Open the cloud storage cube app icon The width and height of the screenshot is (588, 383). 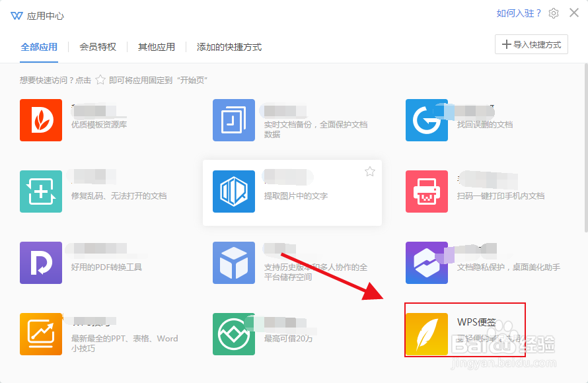coord(234,263)
